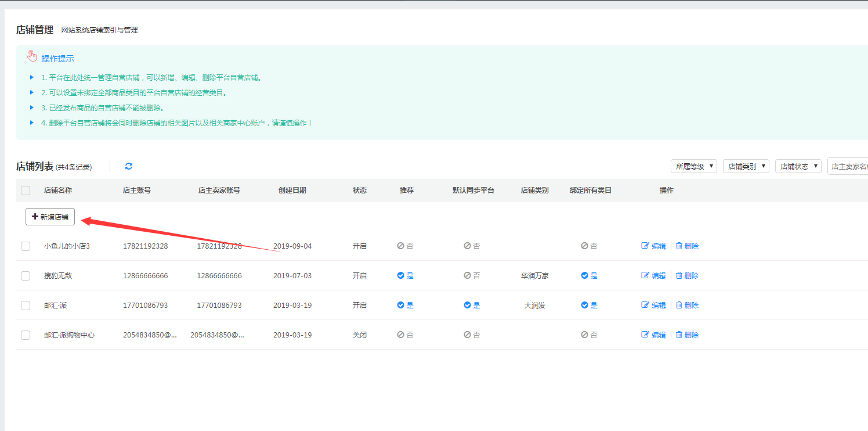
Task: Click edit icon for 邮汇·派 row
Action: (x=645, y=305)
